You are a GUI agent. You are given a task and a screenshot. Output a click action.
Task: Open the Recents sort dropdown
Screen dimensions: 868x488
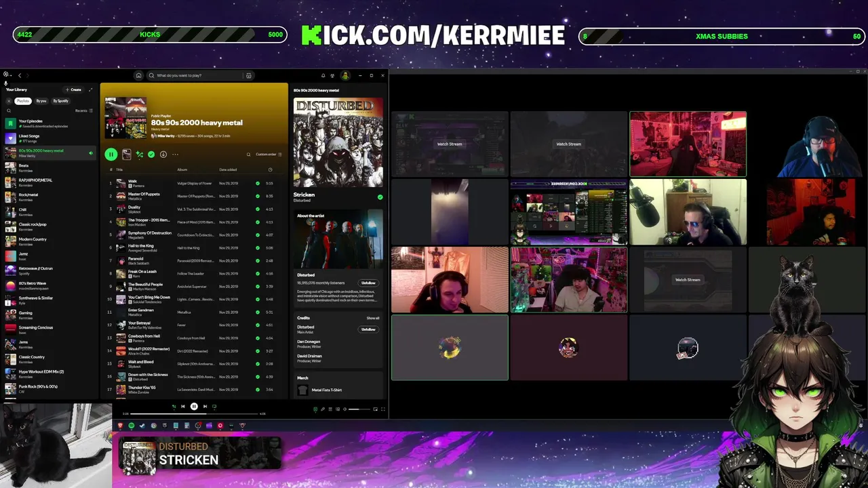84,110
